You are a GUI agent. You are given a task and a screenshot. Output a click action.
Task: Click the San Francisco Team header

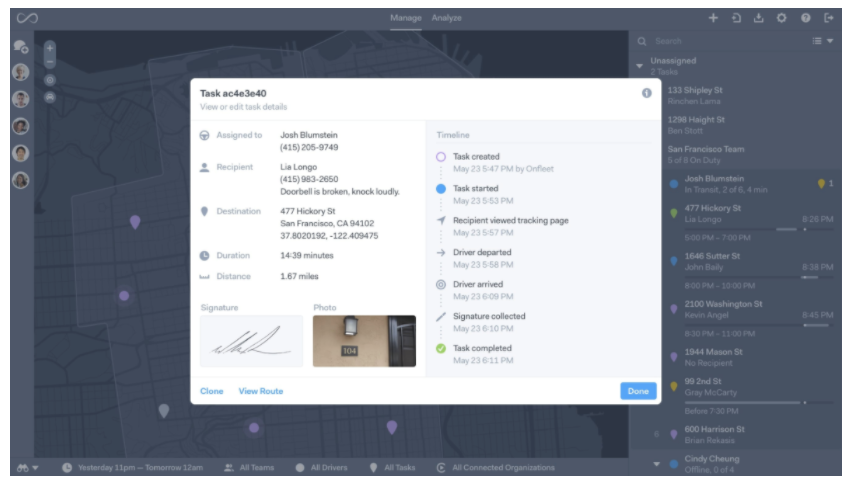pyautogui.click(x=736, y=154)
